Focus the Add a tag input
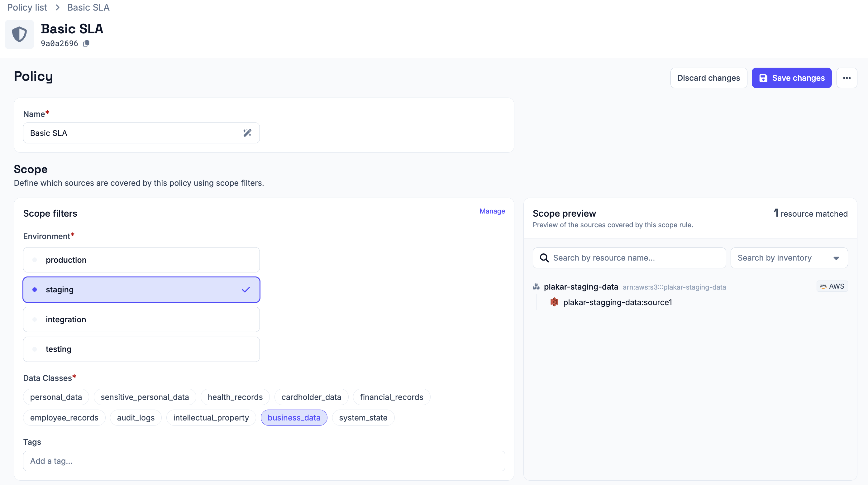The width and height of the screenshot is (868, 485). coord(264,461)
